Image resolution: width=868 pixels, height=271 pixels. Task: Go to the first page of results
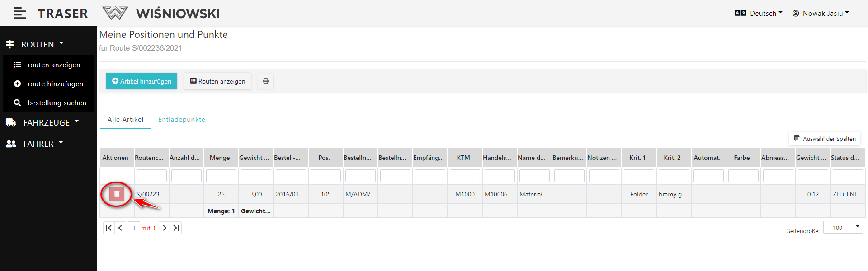click(108, 228)
